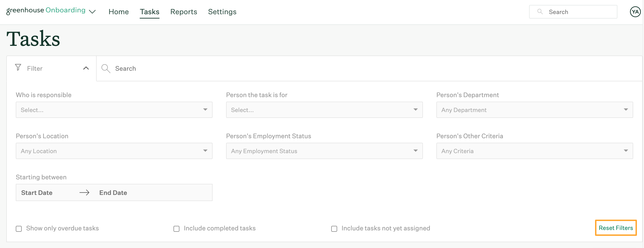Enable the Include completed tasks checkbox

(176, 228)
